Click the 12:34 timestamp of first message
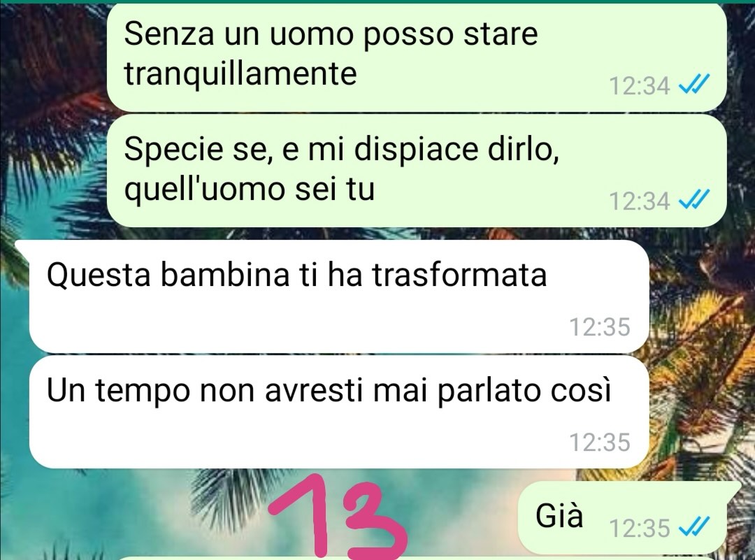The height and width of the screenshot is (560, 755). (639, 86)
